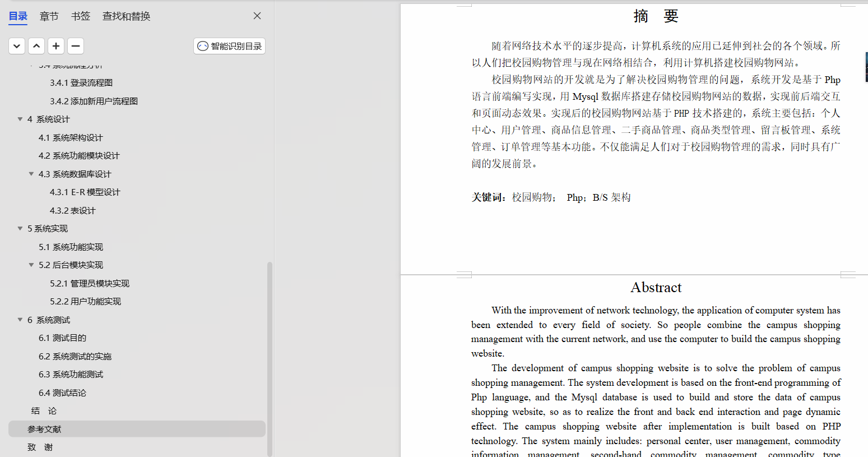Jump to 3.4.1 登录流程图 heading

(x=81, y=82)
